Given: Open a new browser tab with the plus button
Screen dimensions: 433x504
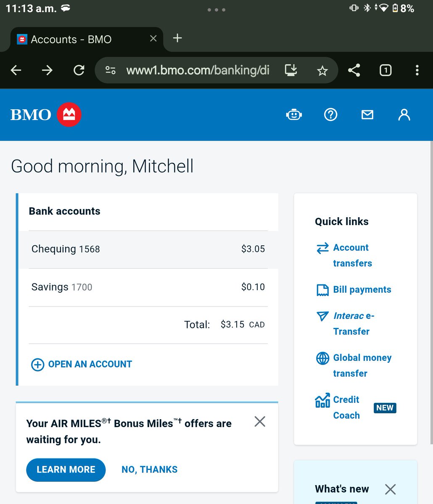Looking at the screenshot, I should [177, 38].
